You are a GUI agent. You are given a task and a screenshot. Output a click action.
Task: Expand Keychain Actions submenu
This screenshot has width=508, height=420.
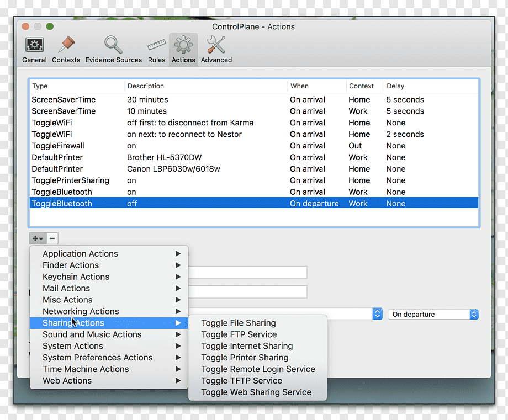click(x=109, y=277)
